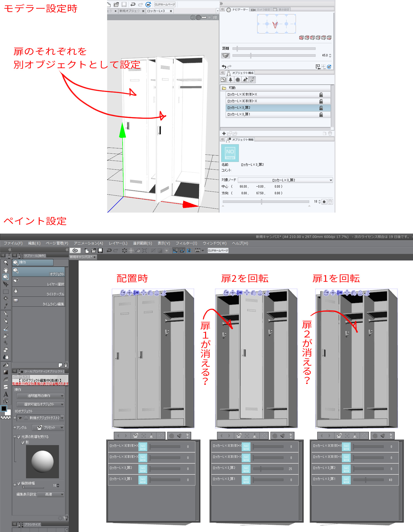Select the Eraser tool
This screenshot has height=532, width=413.
point(6,350)
